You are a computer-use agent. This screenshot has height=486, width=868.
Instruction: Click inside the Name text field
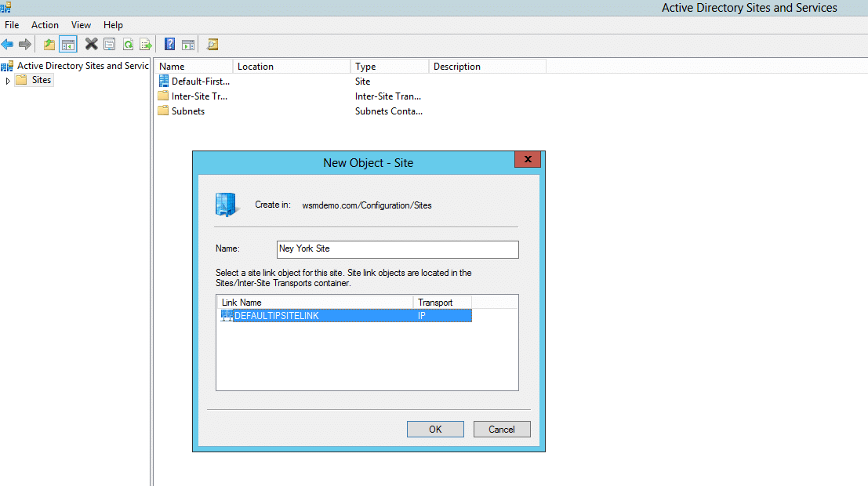coord(397,248)
